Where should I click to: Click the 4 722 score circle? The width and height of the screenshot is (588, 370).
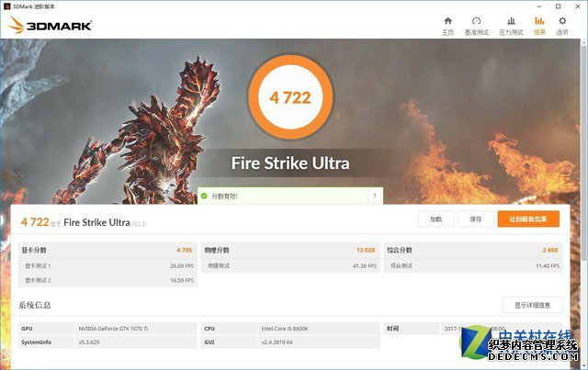pyautogui.click(x=290, y=97)
